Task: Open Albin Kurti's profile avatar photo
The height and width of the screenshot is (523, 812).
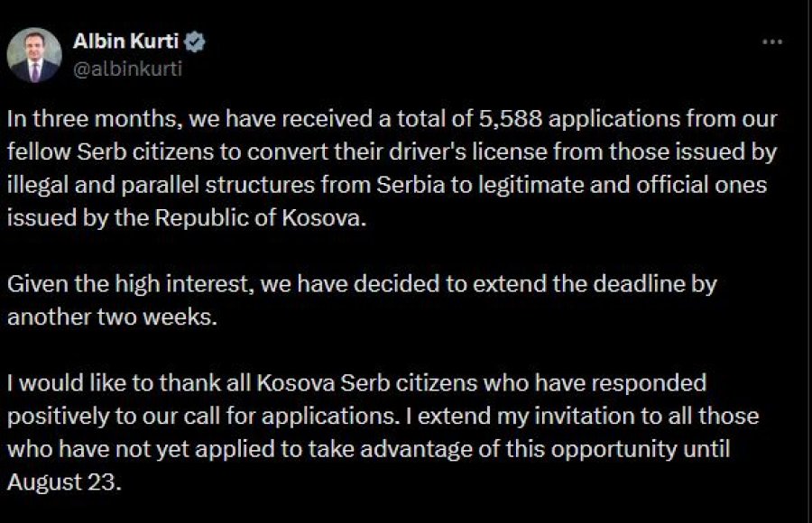Action: tap(34, 55)
